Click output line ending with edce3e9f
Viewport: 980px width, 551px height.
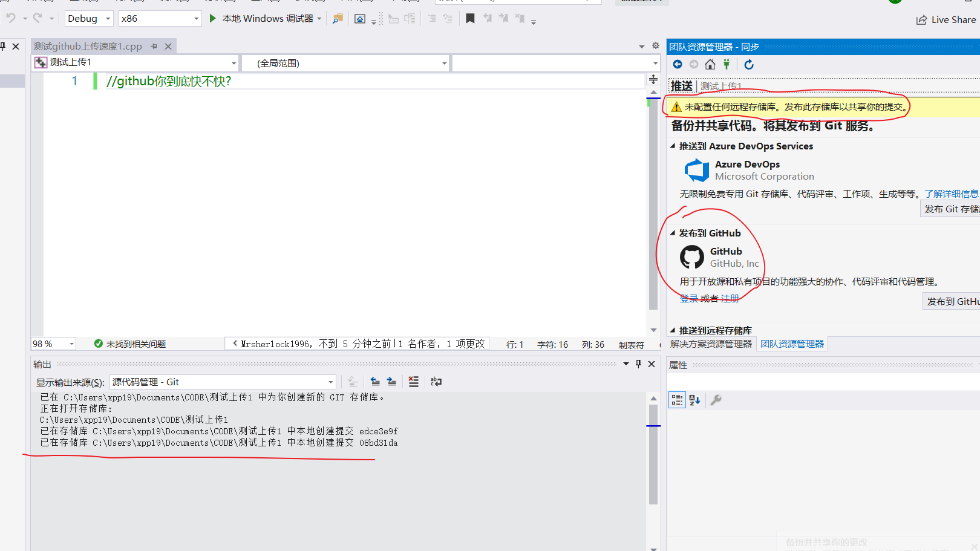(x=218, y=431)
